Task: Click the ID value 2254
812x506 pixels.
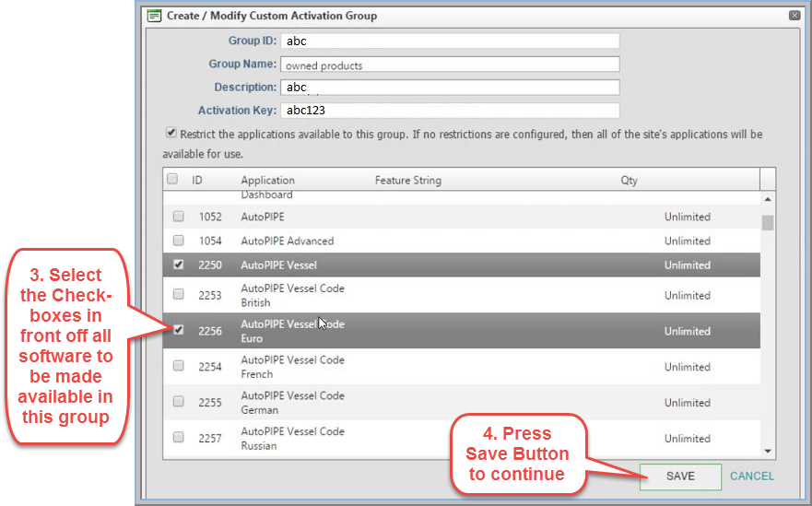Action: coord(210,367)
